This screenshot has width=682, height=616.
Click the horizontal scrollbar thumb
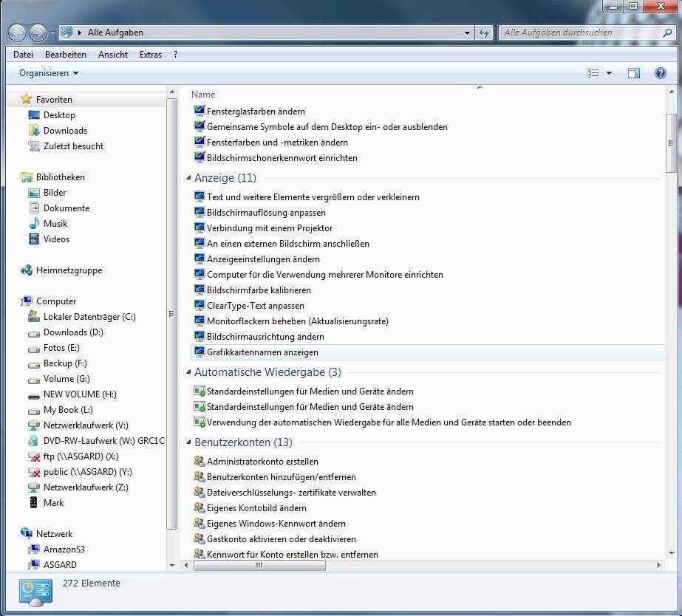pyautogui.click(x=259, y=565)
